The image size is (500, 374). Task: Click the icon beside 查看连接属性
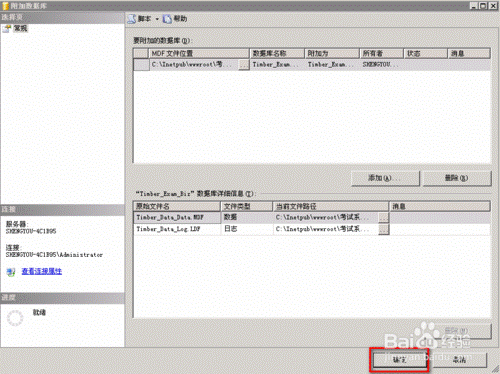tap(11, 272)
